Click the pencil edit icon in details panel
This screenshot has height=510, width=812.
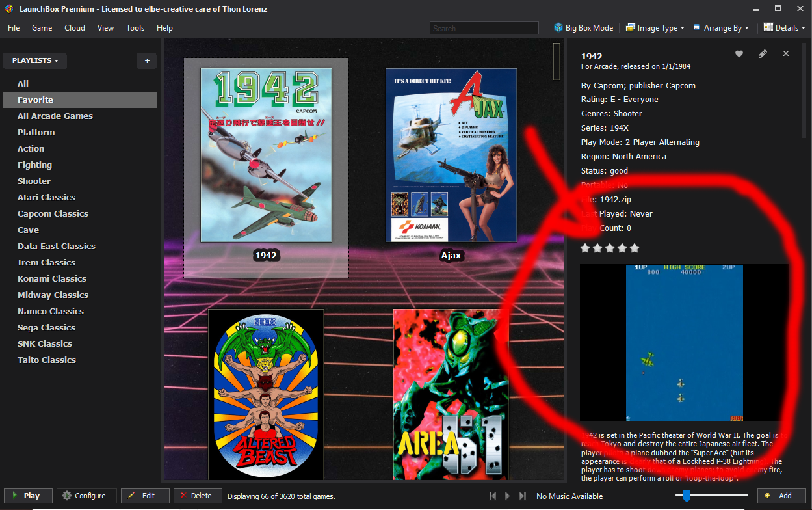tap(763, 54)
